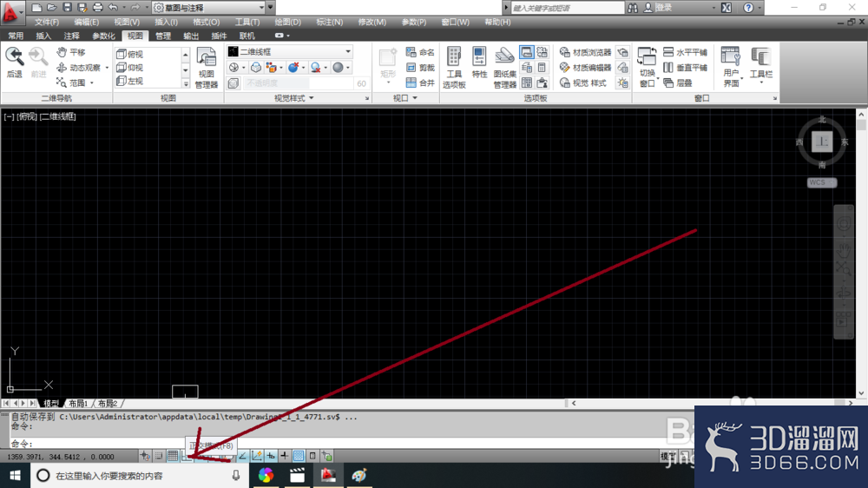Screen dimensions: 868x488
Task: Select the 俯视 (Top) view entry
Action: click(130, 55)
